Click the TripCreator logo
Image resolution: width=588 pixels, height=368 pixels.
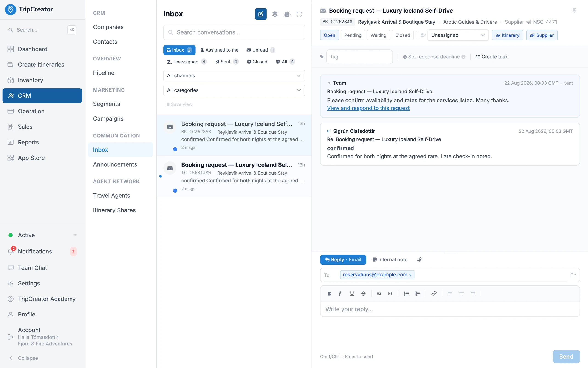29,9
